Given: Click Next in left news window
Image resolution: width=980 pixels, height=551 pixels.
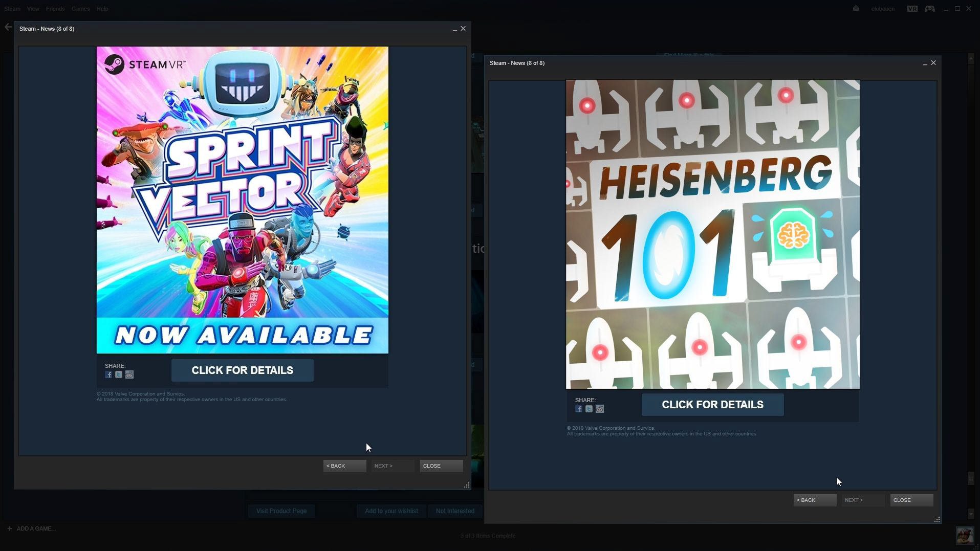Looking at the screenshot, I should coord(393,466).
